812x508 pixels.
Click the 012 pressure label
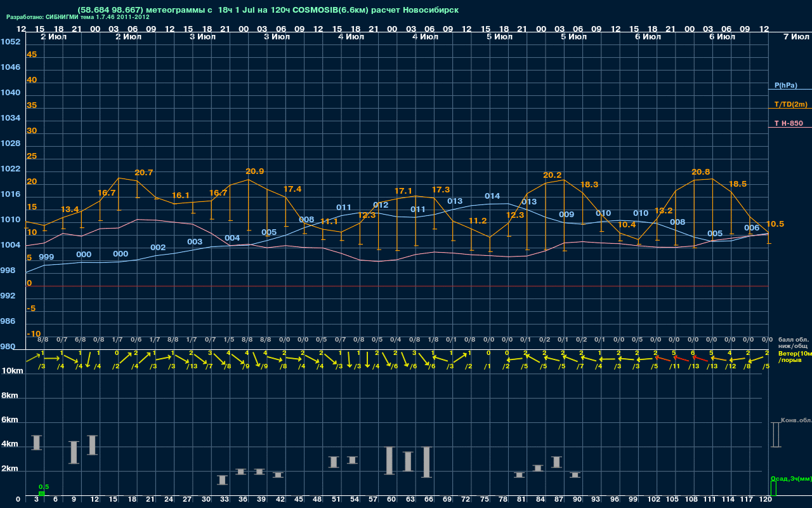(381, 205)
